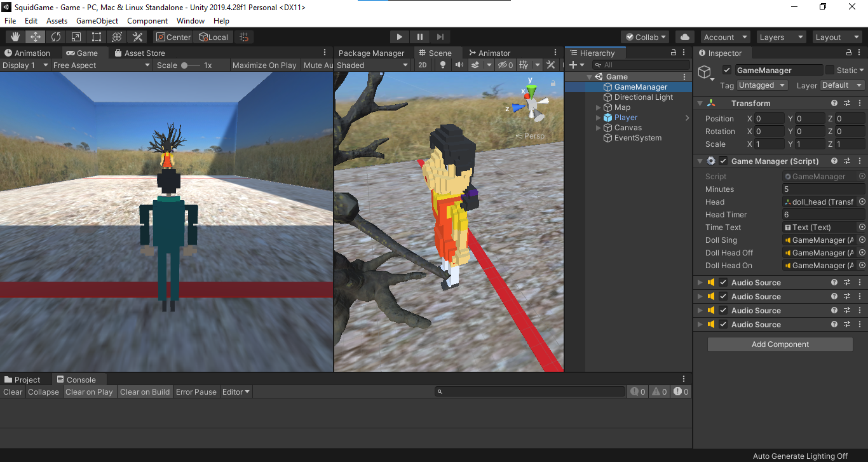Switch to the Project tab
Image resolution: width=868 pixels, height=462 pixels.
[23, 379]
